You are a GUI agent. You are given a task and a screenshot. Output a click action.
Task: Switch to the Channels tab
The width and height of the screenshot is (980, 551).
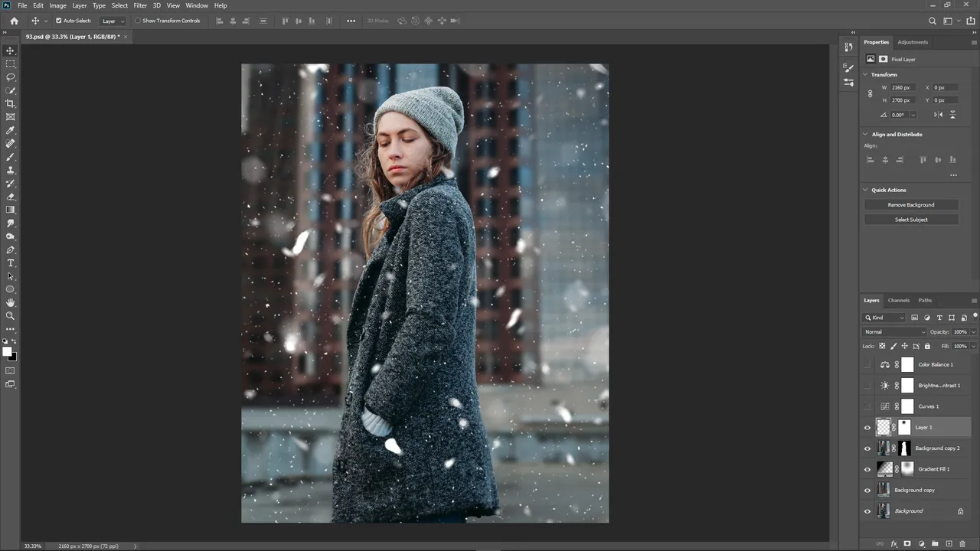(899, 300)
